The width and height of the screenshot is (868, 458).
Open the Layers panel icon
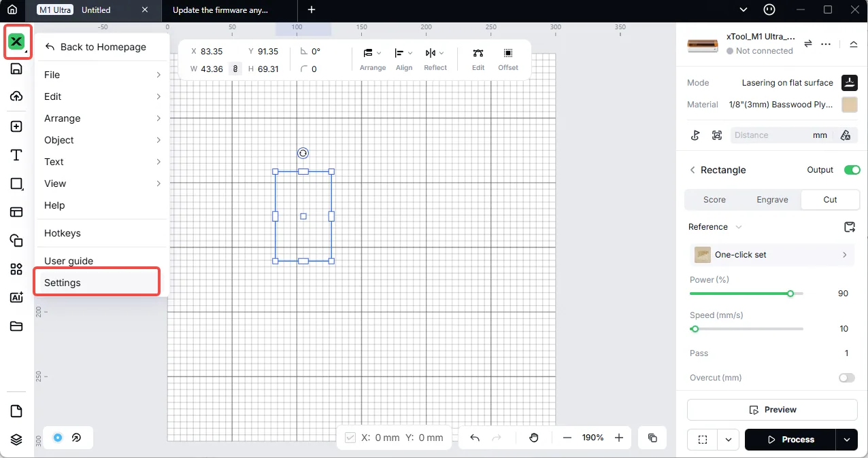click(x=16, y=440)
